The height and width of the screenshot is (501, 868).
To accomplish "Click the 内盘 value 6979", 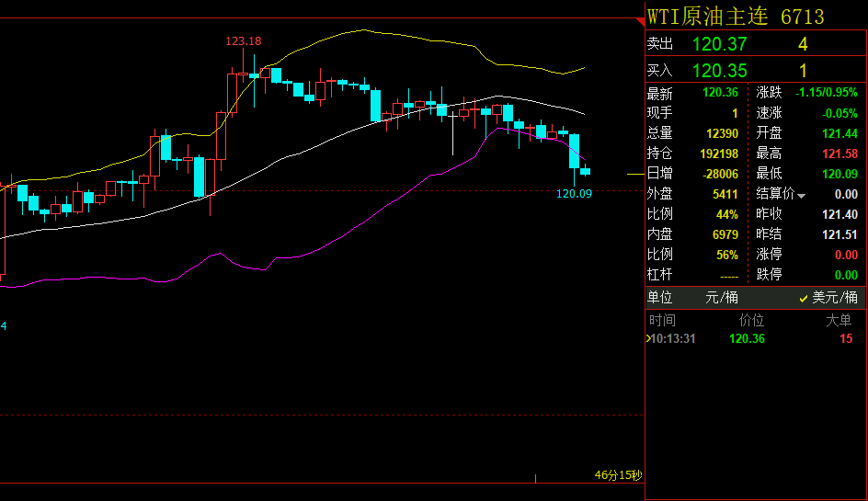I will click(x=725, y=234).
